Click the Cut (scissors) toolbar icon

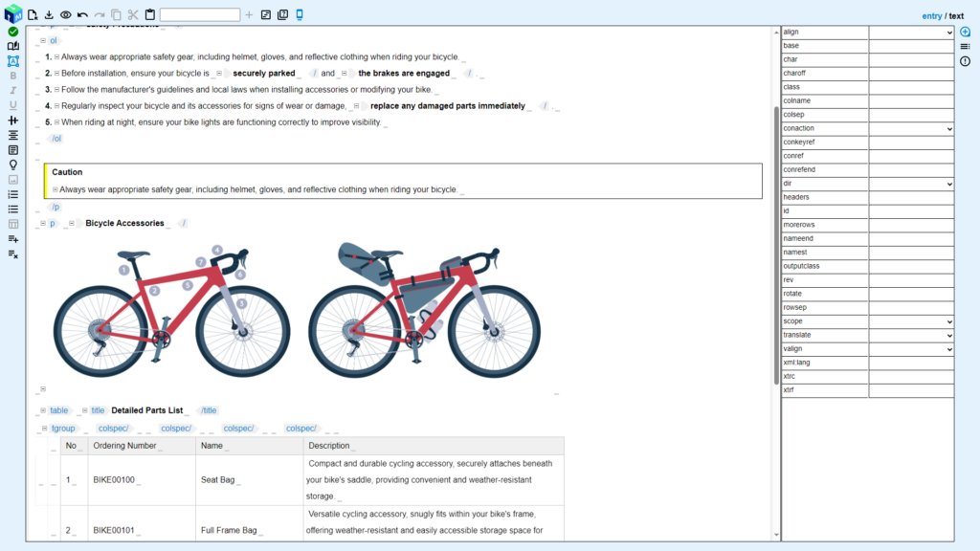click(x=132, y=14)
